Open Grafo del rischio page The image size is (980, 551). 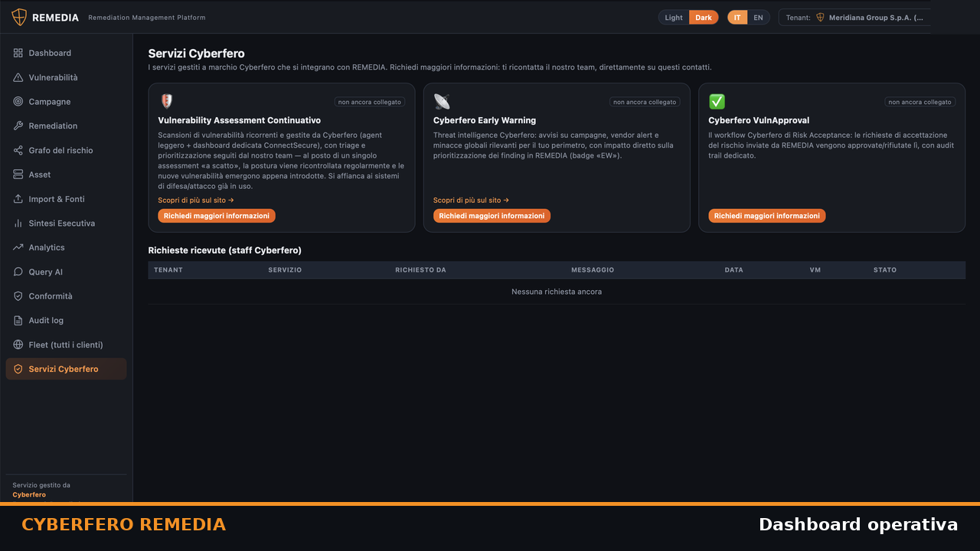(66, 150)
